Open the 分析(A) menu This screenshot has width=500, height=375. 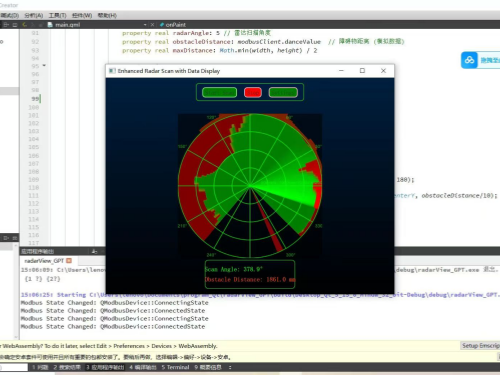(x=33, y=15)
